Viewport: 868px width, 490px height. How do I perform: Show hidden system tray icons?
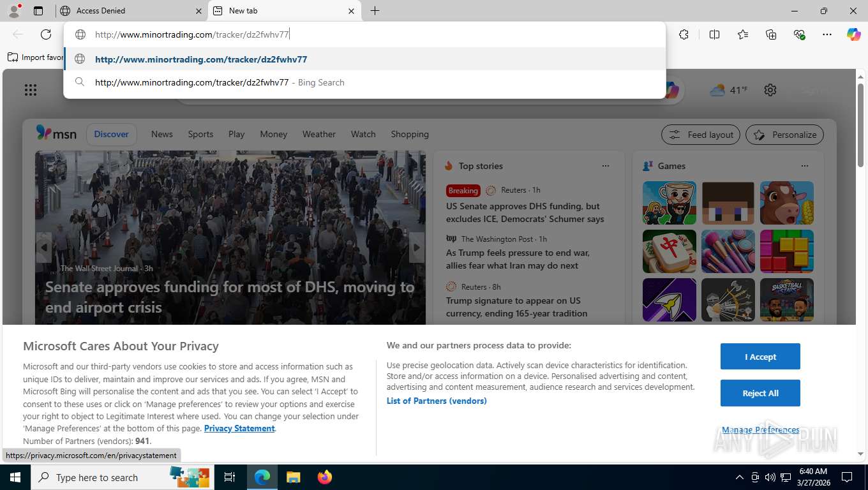(740, 477)
